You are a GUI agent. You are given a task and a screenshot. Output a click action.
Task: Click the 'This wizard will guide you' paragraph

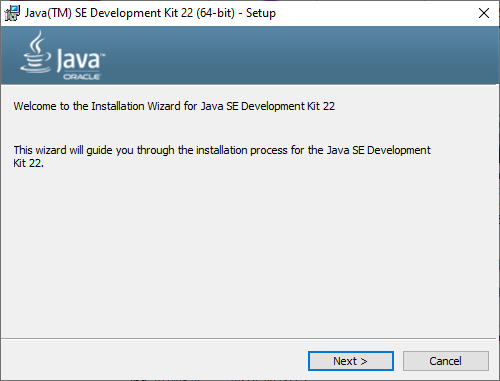click(x=222, y=156)
